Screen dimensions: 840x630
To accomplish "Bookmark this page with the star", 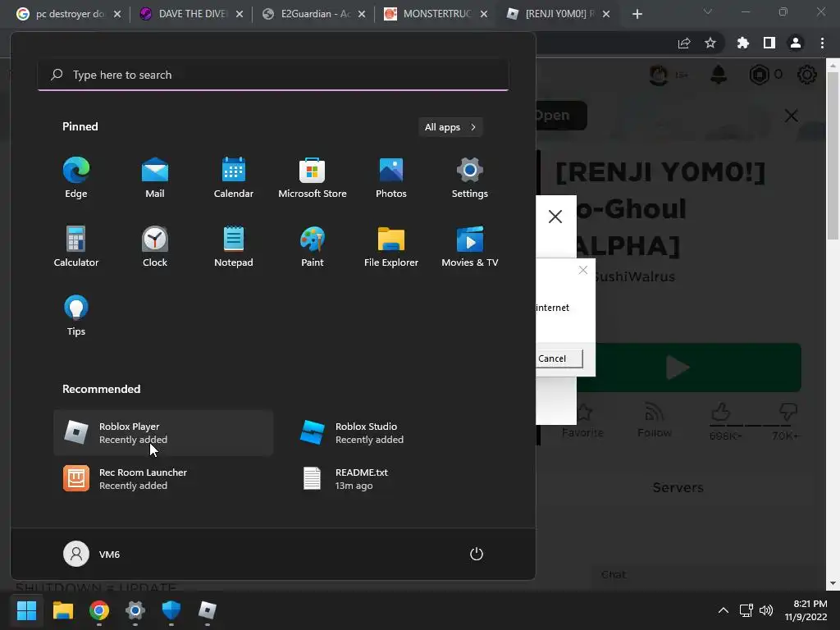I will (x=710, y=43).
